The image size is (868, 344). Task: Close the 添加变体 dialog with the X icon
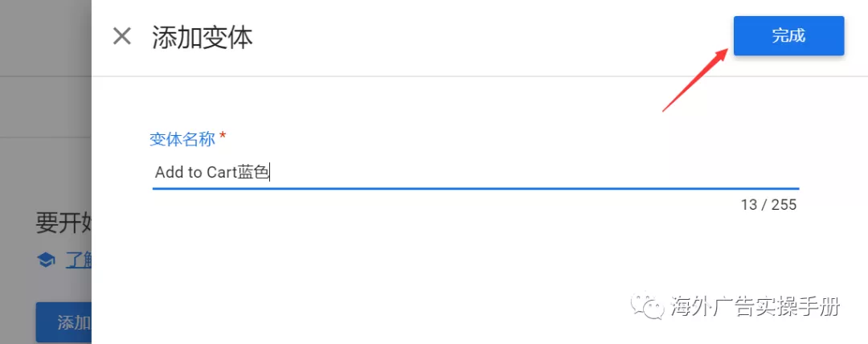[x=121, y=36]
